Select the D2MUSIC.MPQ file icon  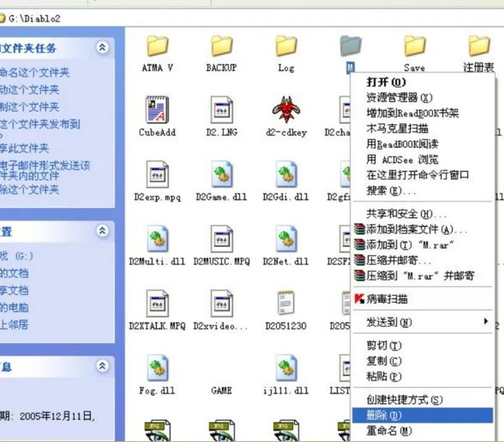coord(222,239)
